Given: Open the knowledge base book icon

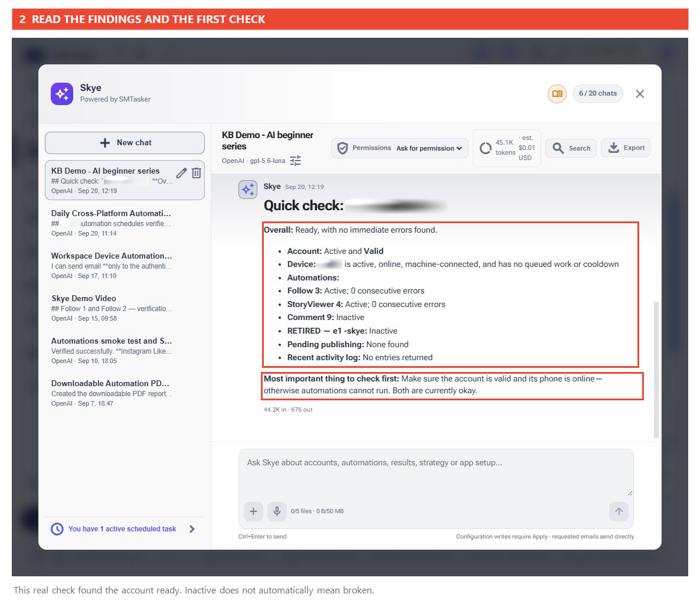Looking at the screenshot, I should tap(557, 94).
